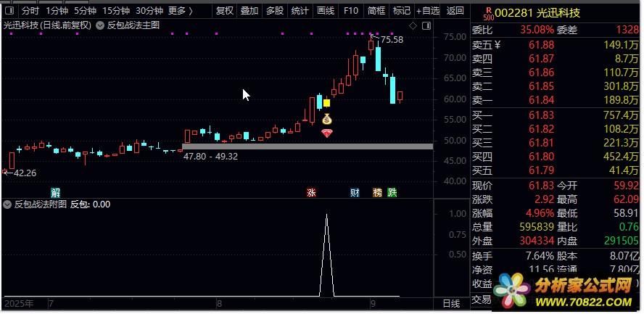This screenshot has height=314, width=644.
Task: Click the 换手 value 7.64%
Action: pos(540,257)
